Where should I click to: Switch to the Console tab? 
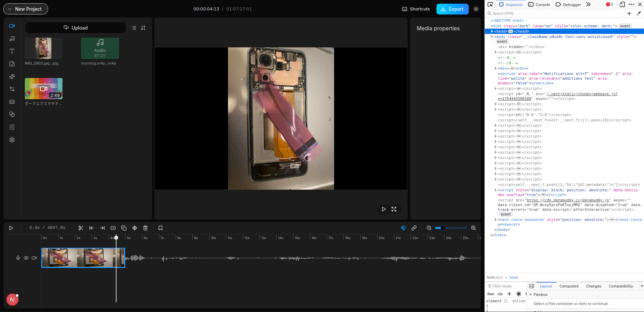click(x=539, y=4)
